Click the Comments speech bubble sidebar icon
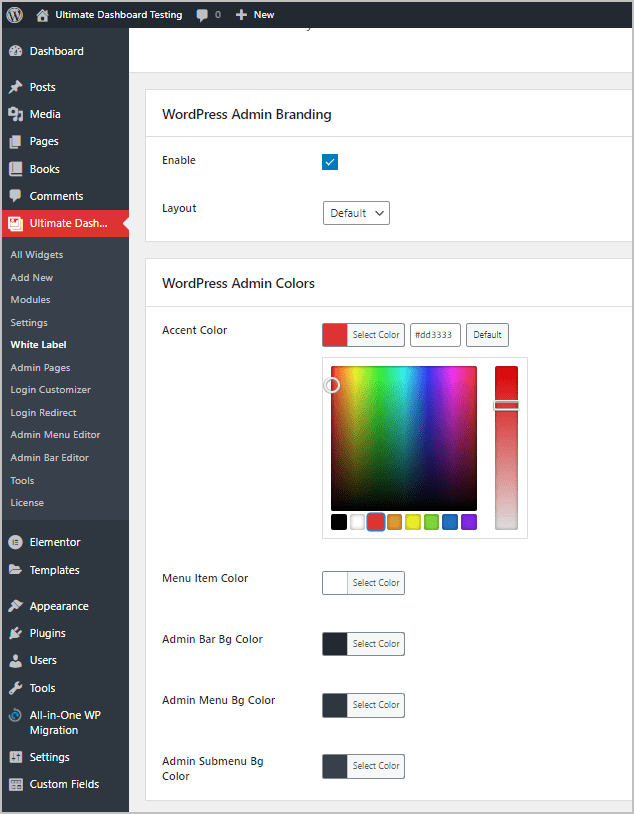This screenshot has height=814, width=634. tap(16, 196)
